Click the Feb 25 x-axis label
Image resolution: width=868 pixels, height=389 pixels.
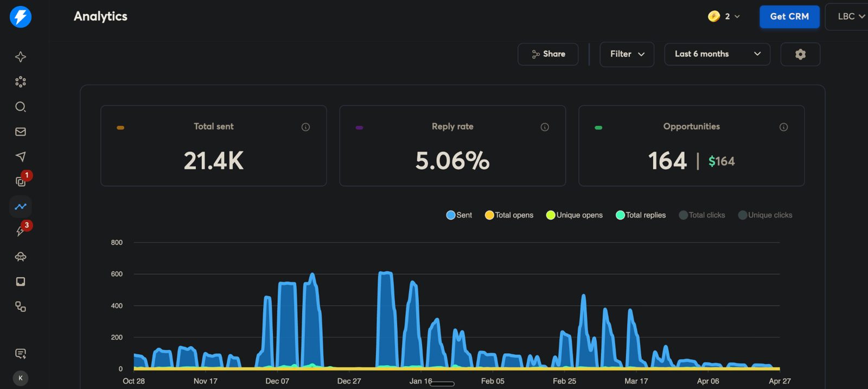(565, 381)
